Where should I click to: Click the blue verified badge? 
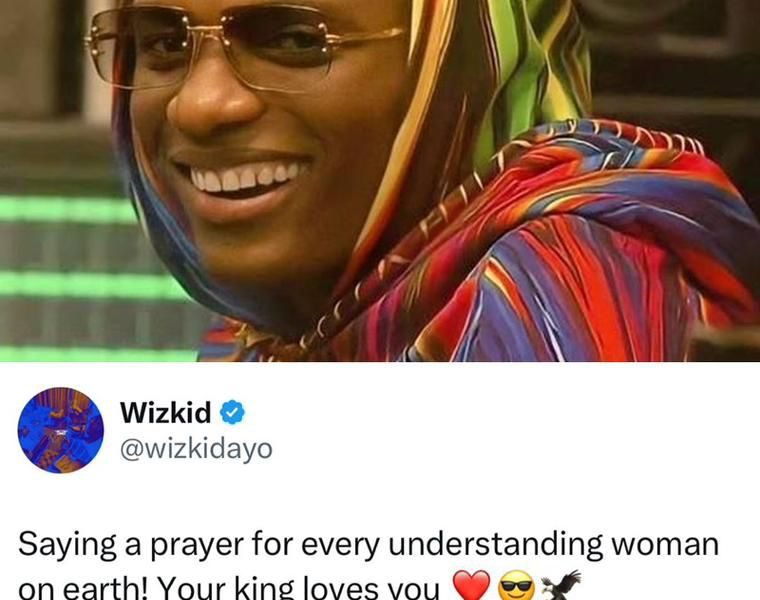point(233,412)
